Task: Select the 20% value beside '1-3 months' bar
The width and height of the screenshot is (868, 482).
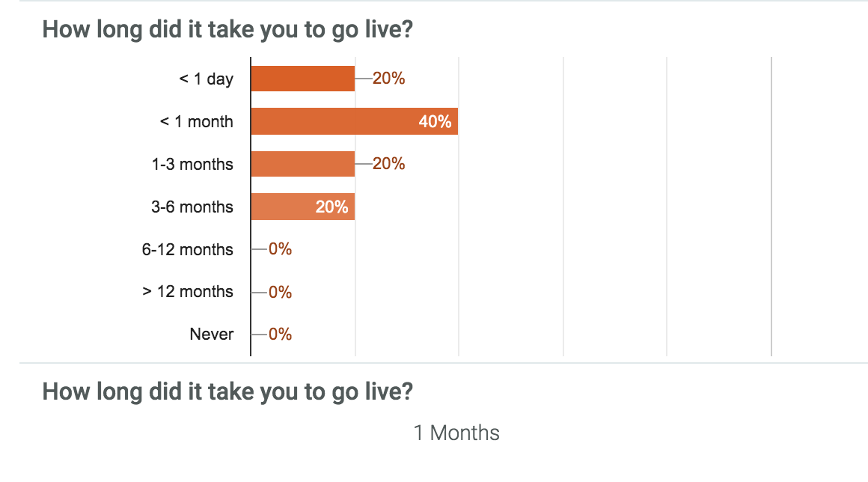Action: [388, 164]
